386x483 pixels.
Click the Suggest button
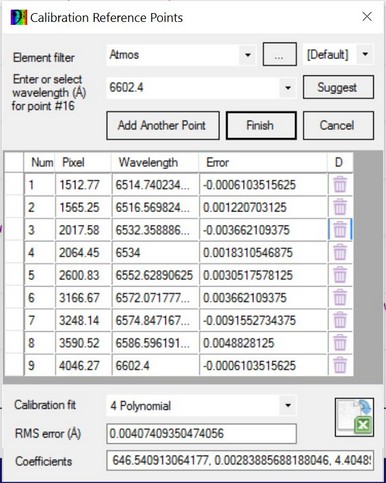pyautogui.click(x=338, y=87)
